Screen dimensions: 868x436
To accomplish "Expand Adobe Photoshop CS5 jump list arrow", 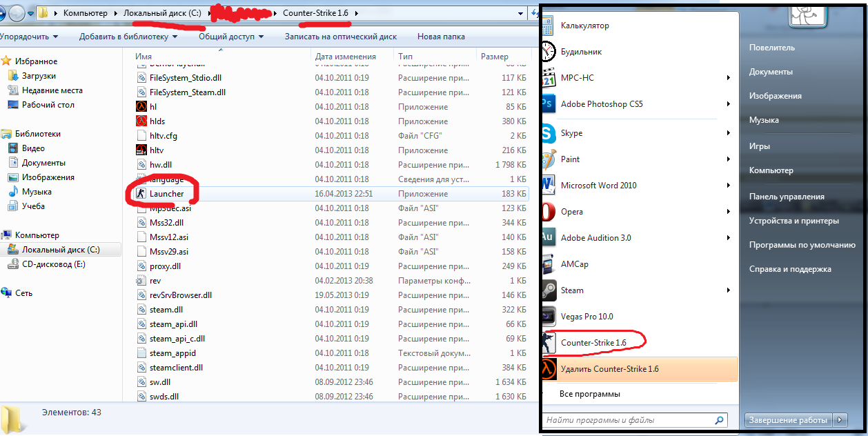I will click(x=729, y=104).
